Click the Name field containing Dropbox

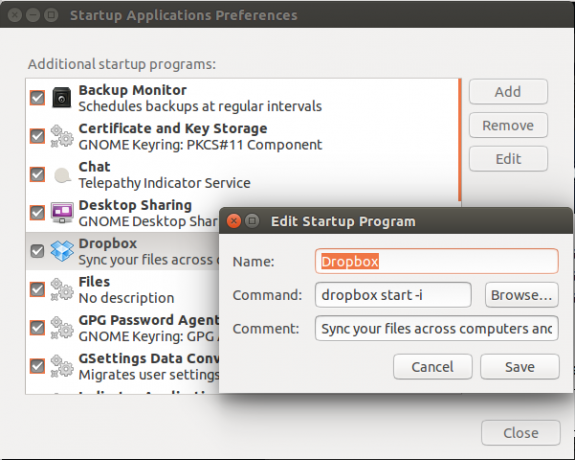tap(437, 261)
